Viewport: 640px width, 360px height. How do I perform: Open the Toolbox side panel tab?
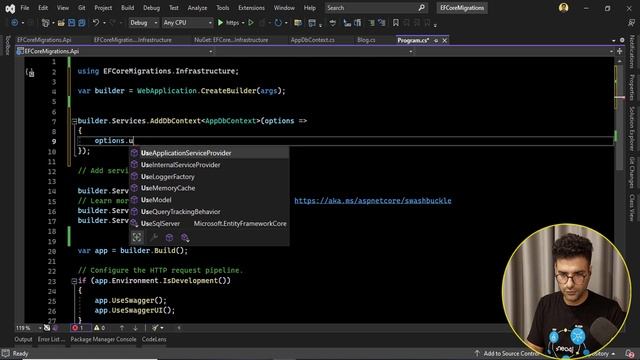click(x=7, y=45)
